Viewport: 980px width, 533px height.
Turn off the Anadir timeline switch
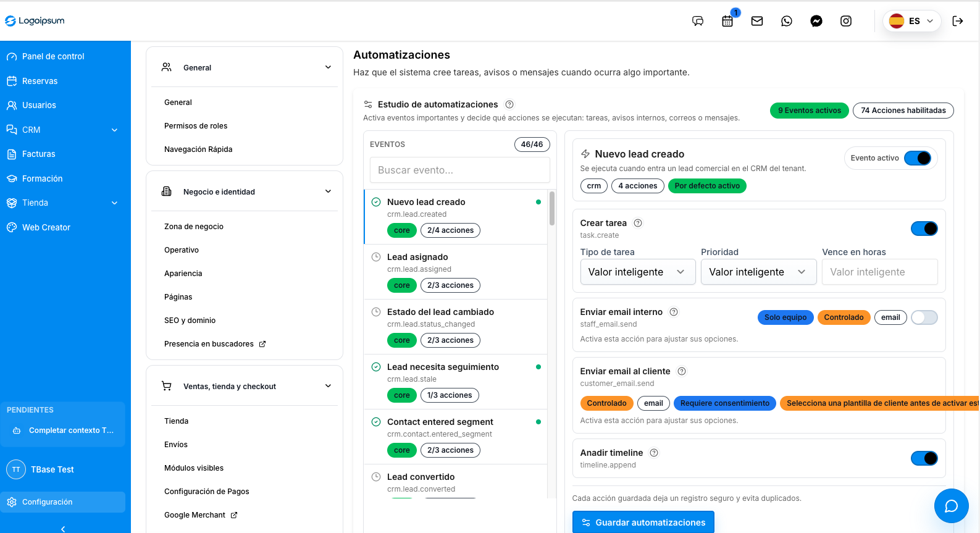(924, 458)
